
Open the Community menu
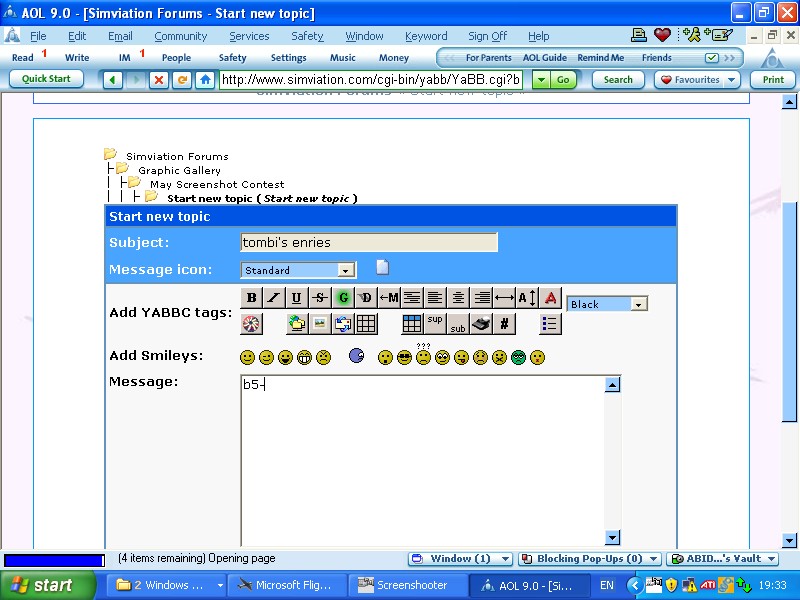[181, 36]
